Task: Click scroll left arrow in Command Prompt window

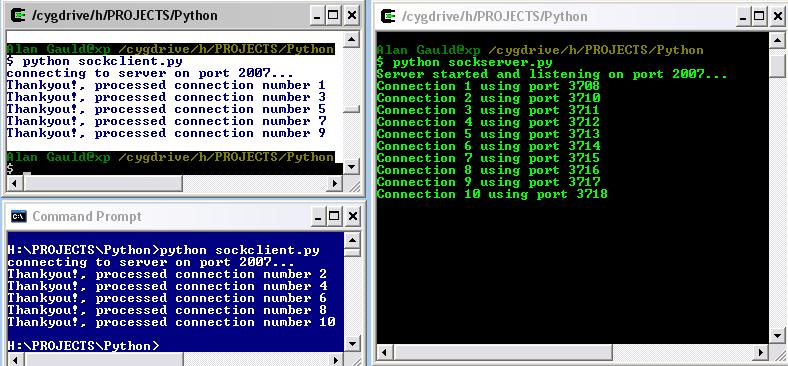Action: [x=15, y=360]
